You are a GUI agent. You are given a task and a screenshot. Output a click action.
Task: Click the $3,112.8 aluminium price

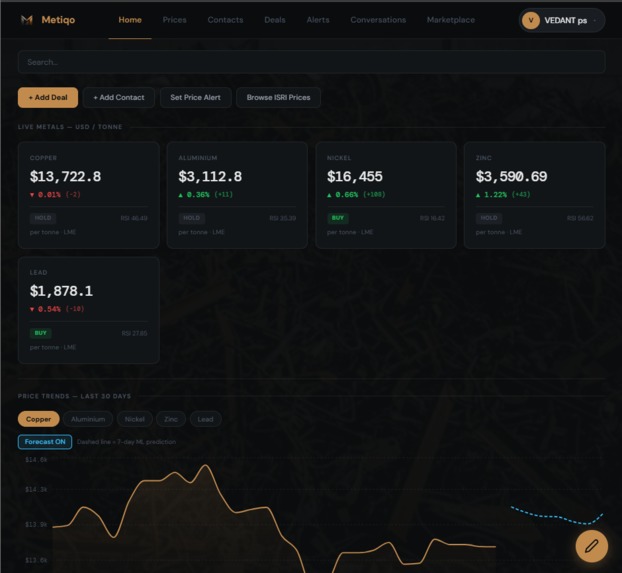210,177
